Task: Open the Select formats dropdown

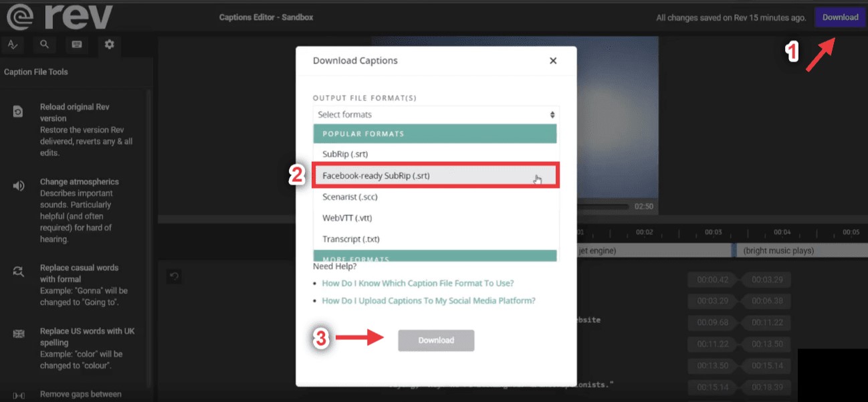Action: pyautogui.click(x=436, y=114)
